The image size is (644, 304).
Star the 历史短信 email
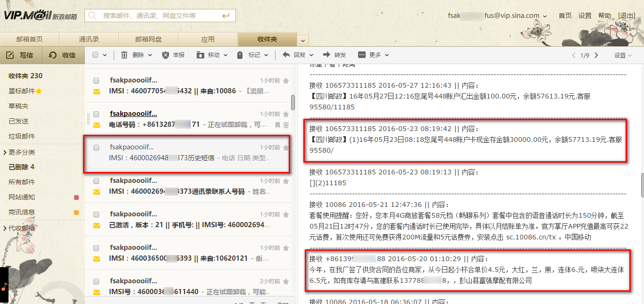pos(285,148)
